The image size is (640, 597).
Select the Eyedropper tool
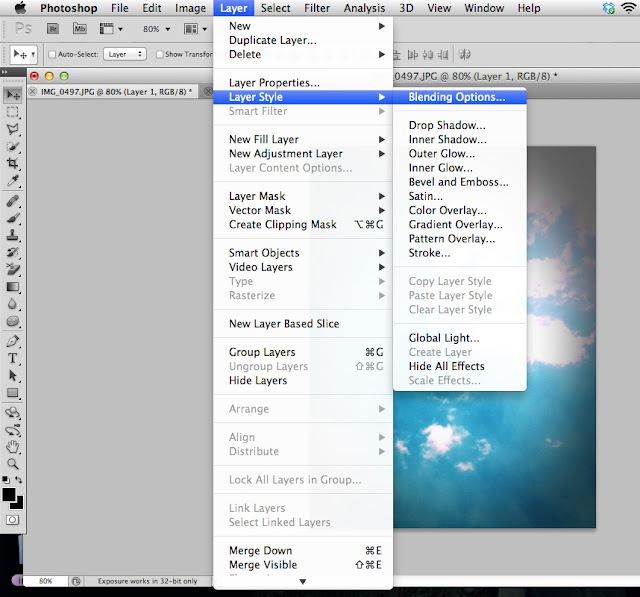click(x=13, y=181)
